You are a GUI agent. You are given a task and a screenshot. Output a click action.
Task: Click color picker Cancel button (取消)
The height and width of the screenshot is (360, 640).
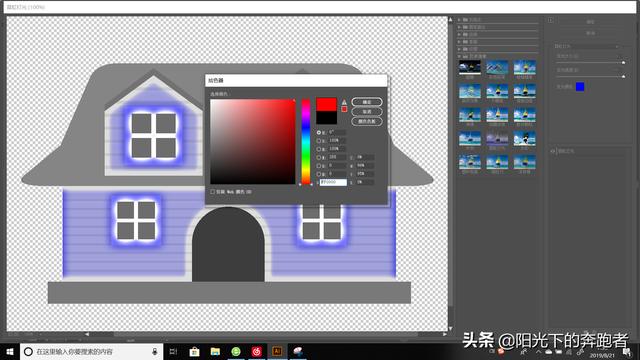[x=367, y=111]
